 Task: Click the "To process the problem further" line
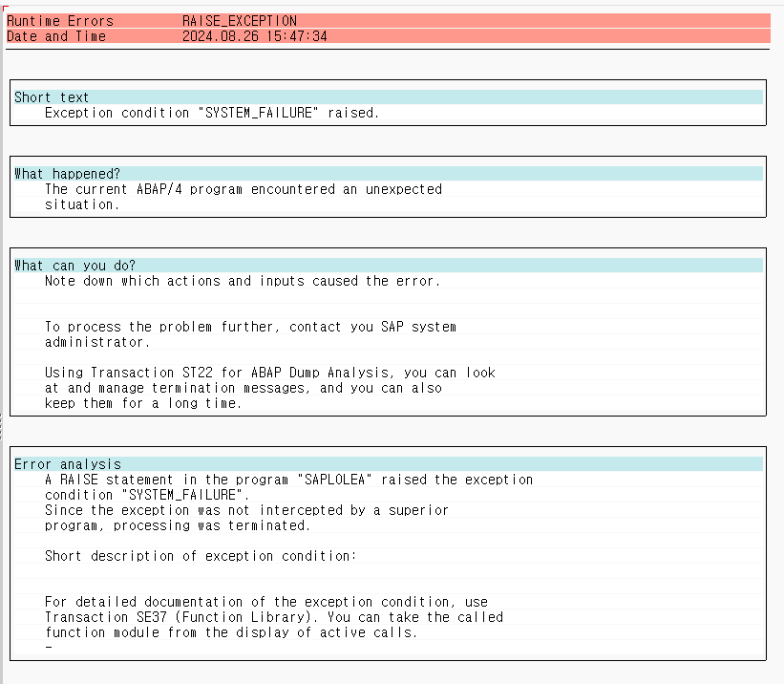[250, 328]
